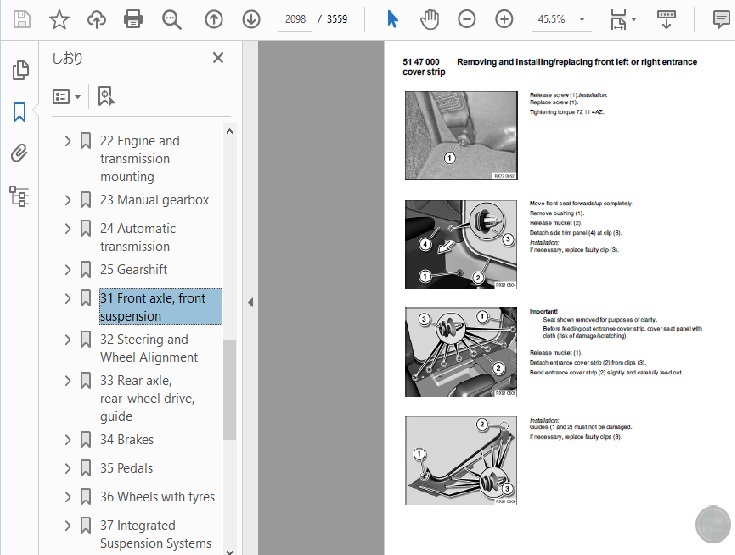Activate the hand pan tool
The image size is (735, 555).
coord(429,19)
